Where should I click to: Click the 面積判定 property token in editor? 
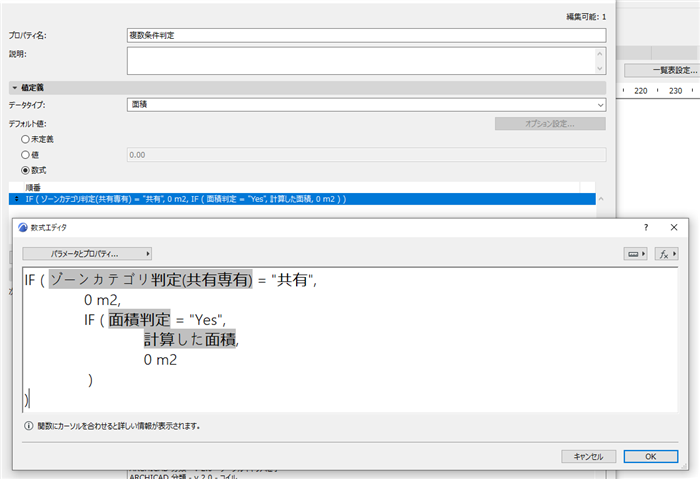139,320
